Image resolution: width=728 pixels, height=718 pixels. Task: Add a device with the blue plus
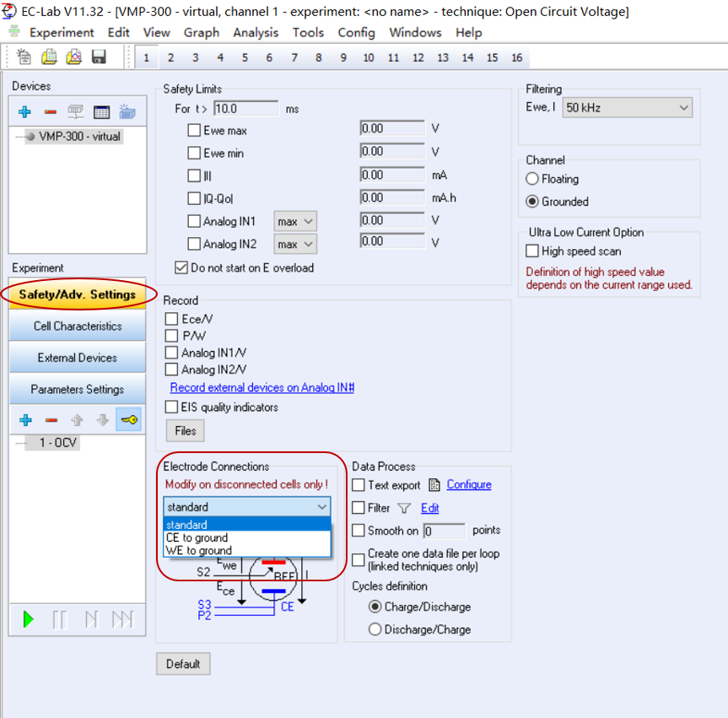pos(24,111)
